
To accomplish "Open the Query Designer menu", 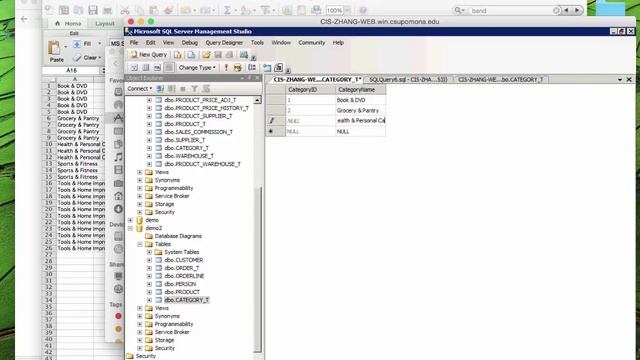I will [x=224, y=42].
